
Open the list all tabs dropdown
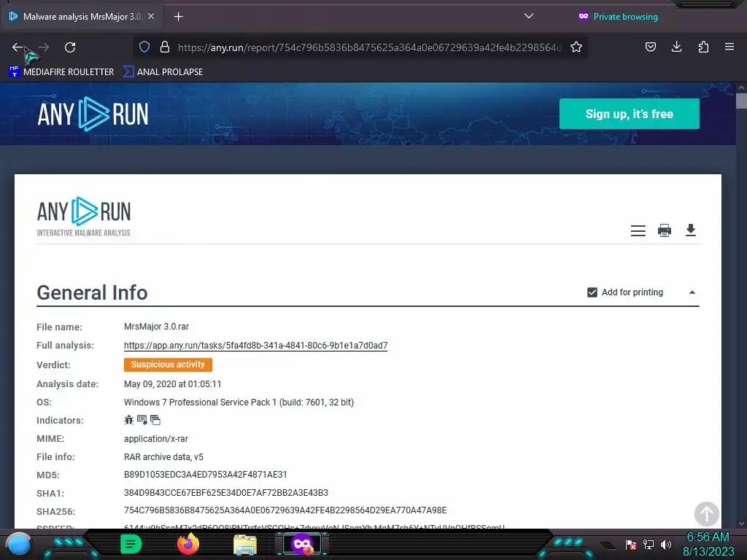(x=528, y=16)
